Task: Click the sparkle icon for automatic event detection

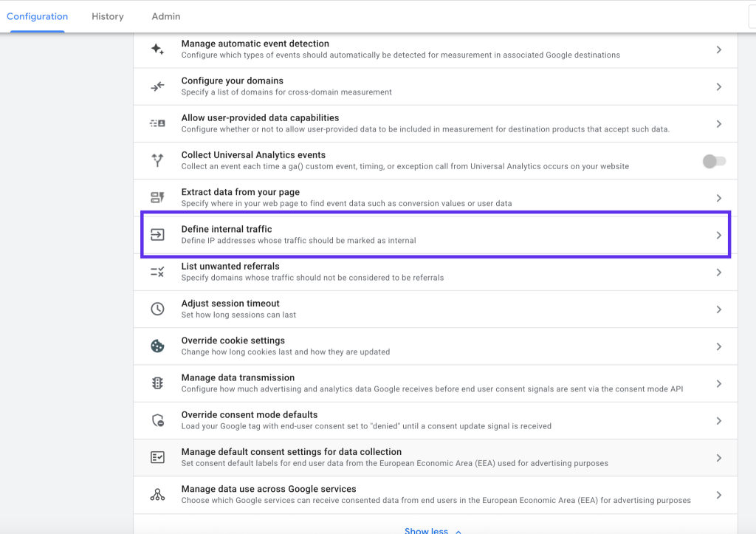Action: (x=157, y=49)
